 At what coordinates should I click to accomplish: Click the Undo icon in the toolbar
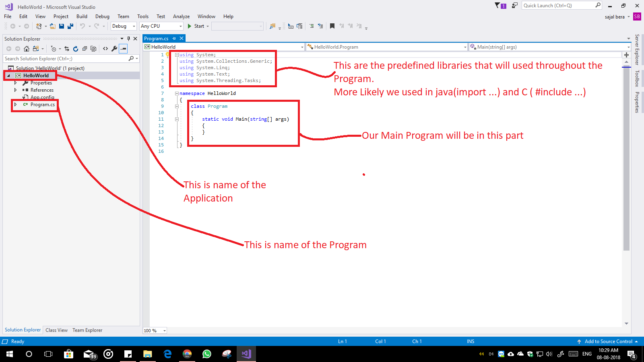(x=83, y=26)
